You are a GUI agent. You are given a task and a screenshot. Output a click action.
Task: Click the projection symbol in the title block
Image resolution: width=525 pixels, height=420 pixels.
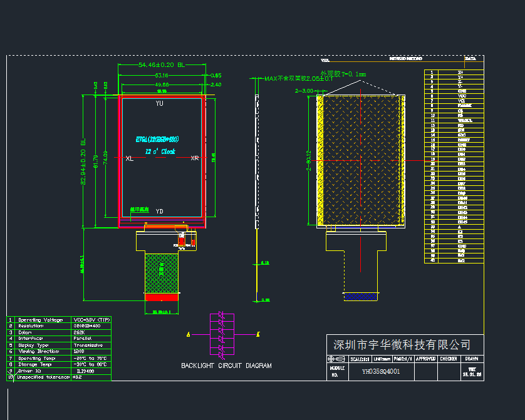click(x=337, y=359)
